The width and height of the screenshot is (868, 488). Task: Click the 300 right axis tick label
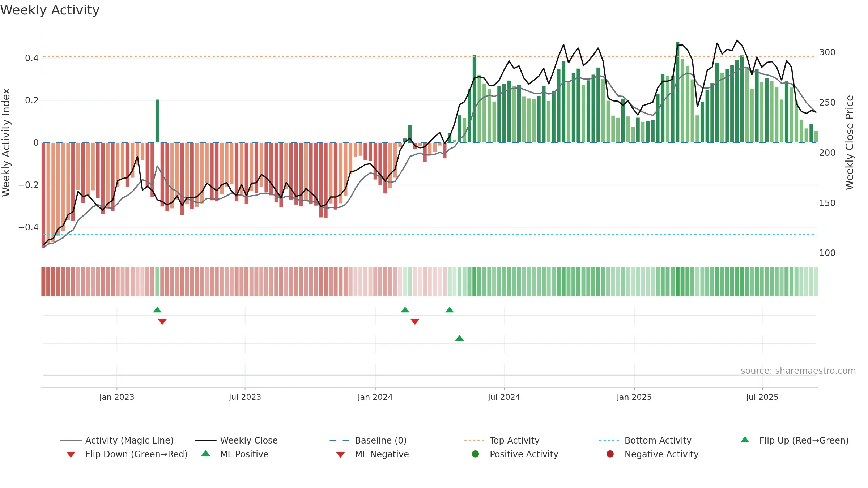tap(827, 52)
